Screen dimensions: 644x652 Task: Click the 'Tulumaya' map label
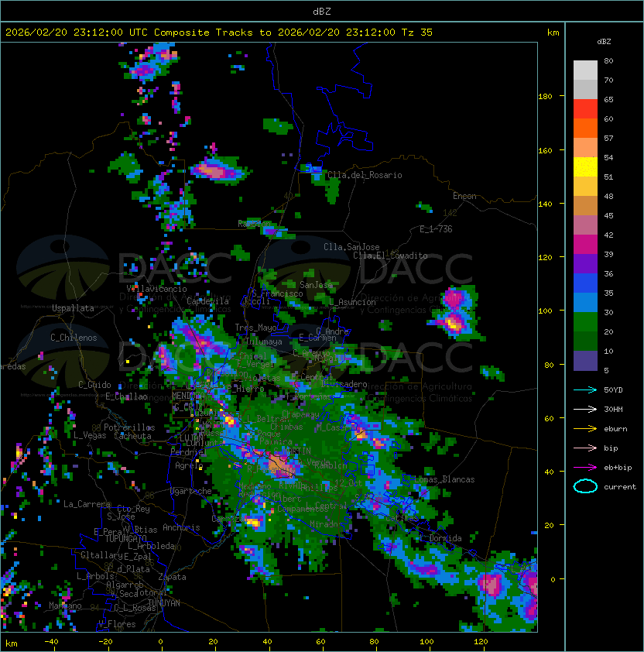tap(264, 341)
